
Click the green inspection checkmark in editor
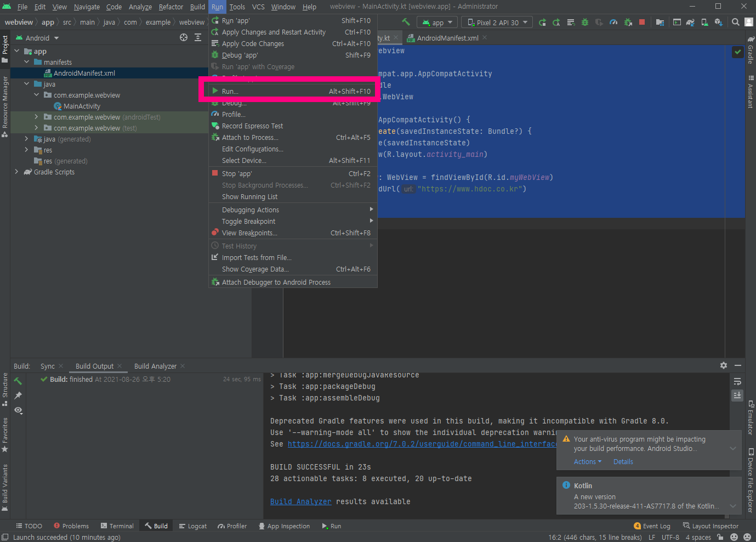click(738, 52)
